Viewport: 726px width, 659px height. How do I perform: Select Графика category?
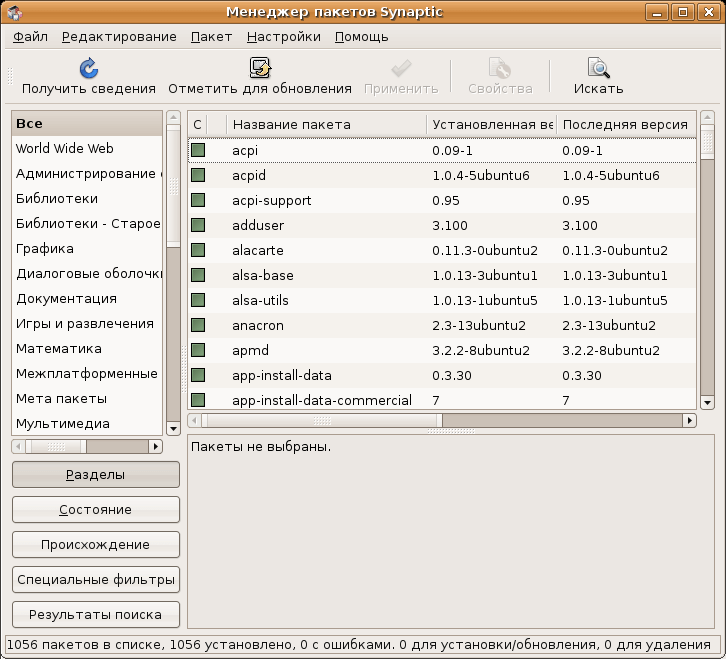point(87,249)
